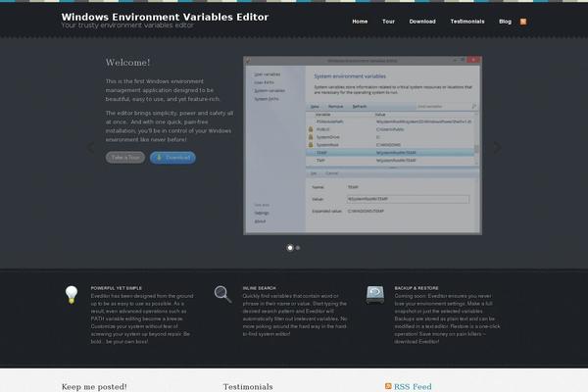The width and height of the screenshot is (588, 392).
Task: Click the Testimonials section heading
Action: click(x=248, y=387)
